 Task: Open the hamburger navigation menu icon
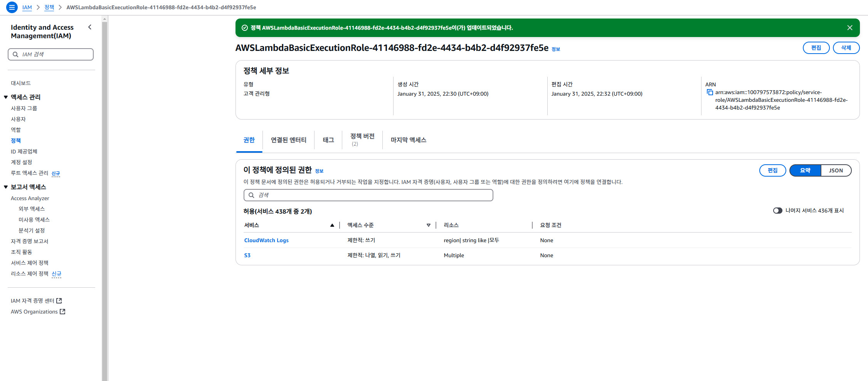pyautogui.click(x=12, y=7)
